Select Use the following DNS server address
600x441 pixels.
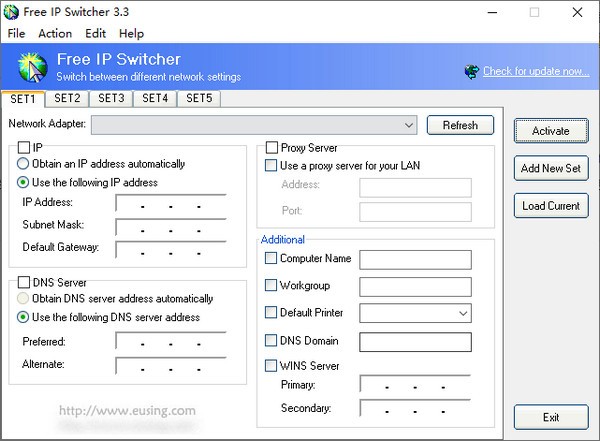(23, 317)
